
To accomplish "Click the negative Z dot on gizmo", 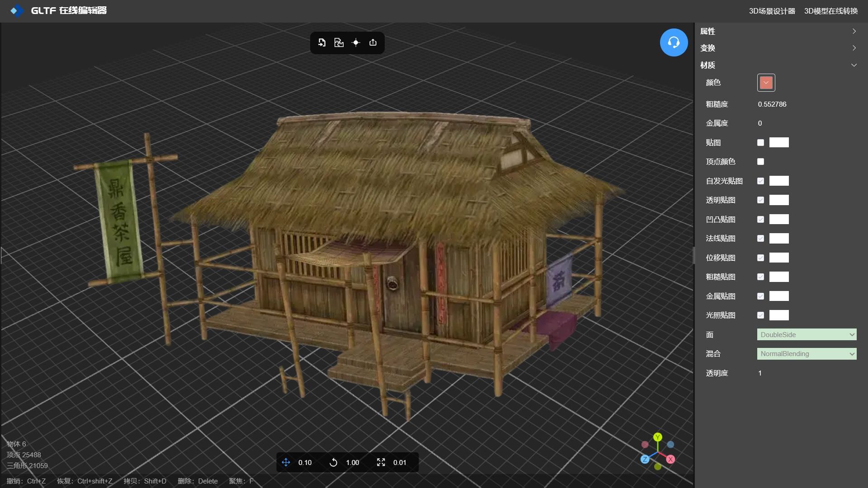I will [x=670, y=445].
